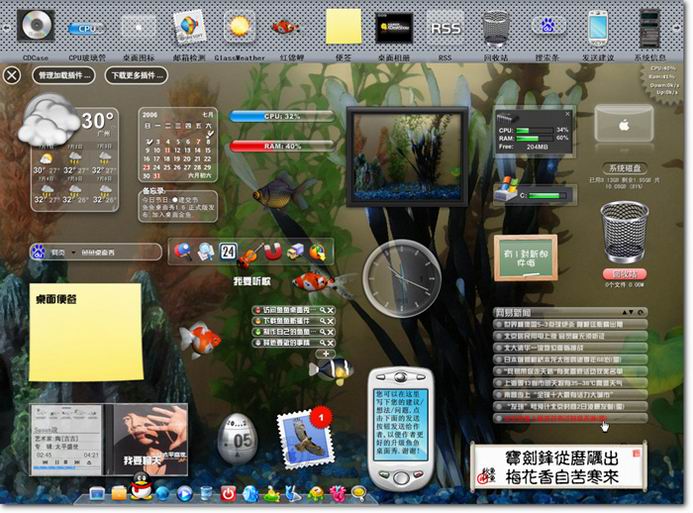
Task: Click the Baidu paw search icon
Action: 38,252
